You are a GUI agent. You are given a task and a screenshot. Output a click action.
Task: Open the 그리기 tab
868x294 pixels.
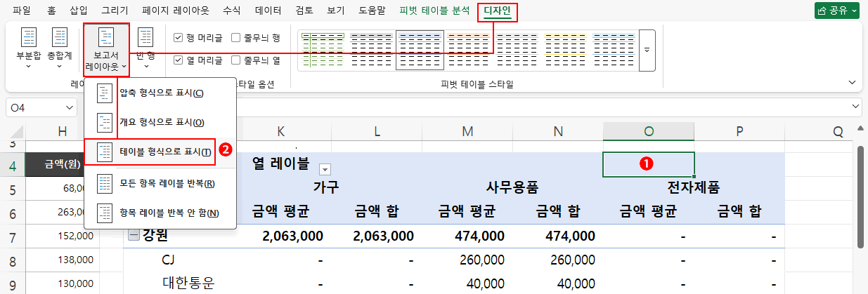(115, 11)
